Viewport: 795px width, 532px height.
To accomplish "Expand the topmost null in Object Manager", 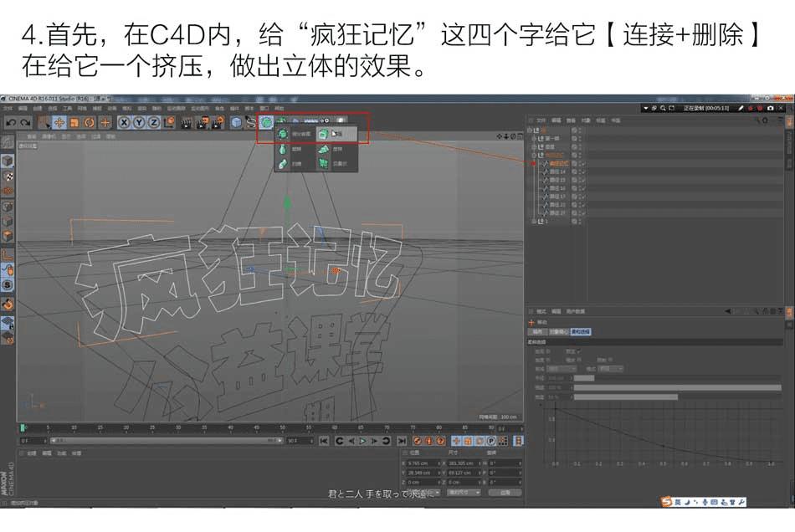I will click(x=530, y=130).
